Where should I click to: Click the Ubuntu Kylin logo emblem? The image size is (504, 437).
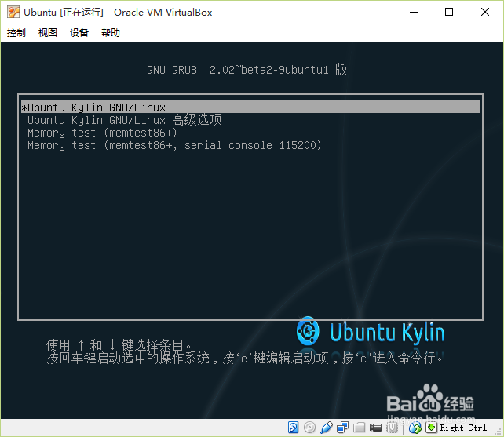308,330
